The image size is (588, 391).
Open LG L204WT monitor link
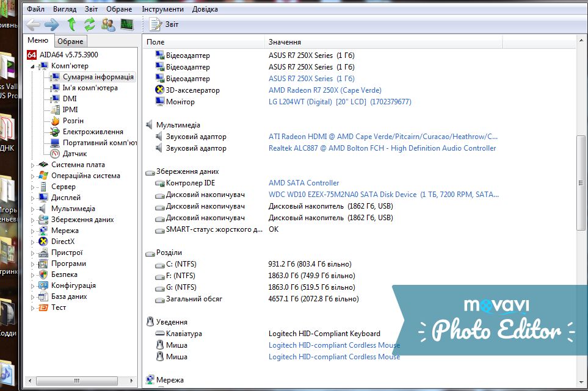(x=339, y=102)
